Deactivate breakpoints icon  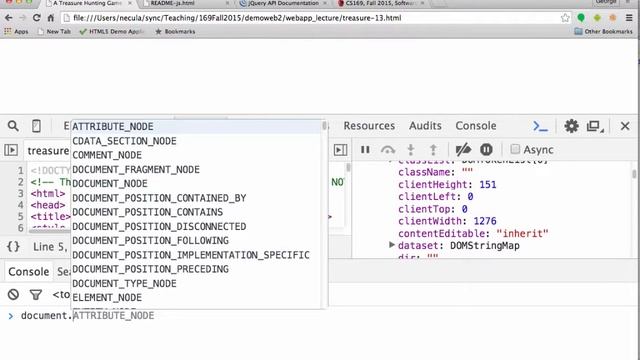click(463, 150)
